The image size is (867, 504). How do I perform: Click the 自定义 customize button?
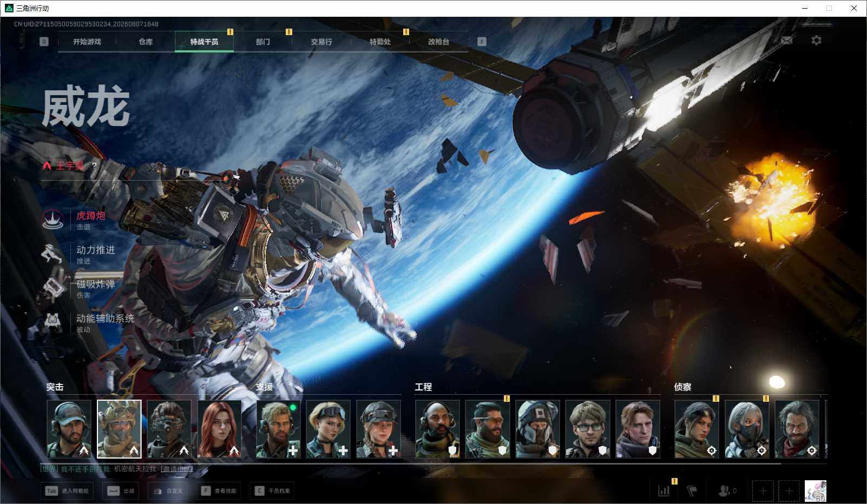tap(168, 491)
